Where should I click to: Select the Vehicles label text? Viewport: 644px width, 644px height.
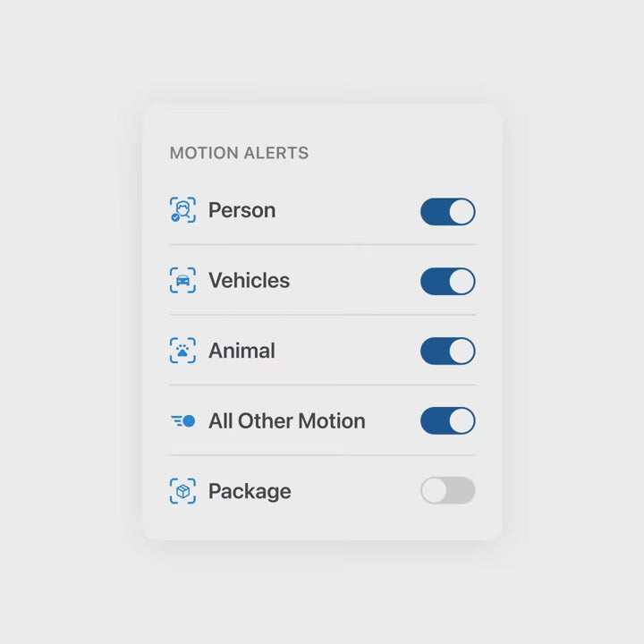click(x=249, y=280)
